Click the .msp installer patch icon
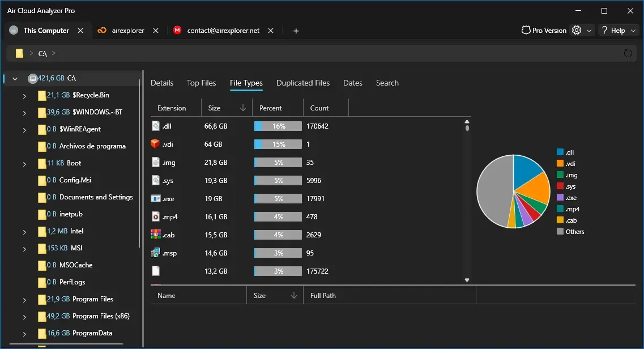The image size is (644, 349). 156,253
